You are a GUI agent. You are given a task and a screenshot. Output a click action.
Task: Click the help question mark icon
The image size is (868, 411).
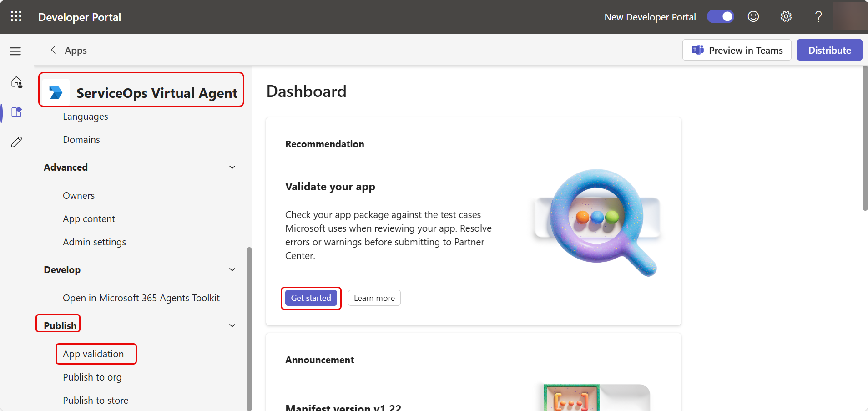(818, 17)
